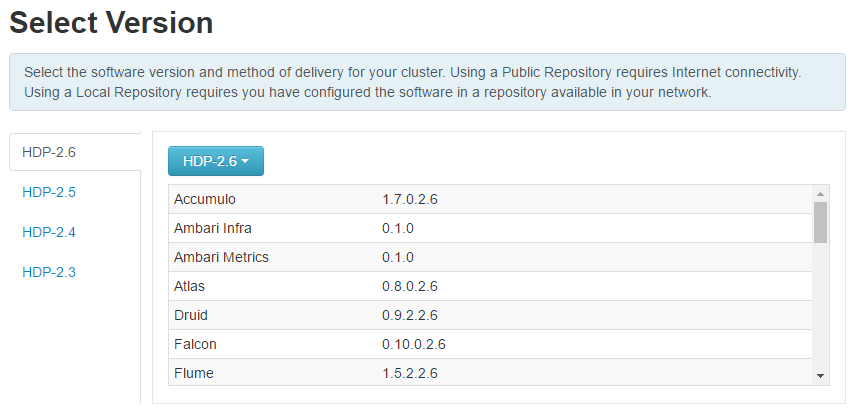Select the Ambari Metrics row
The width and height of the screenshot is (852, 409).
tap(490, 257)
